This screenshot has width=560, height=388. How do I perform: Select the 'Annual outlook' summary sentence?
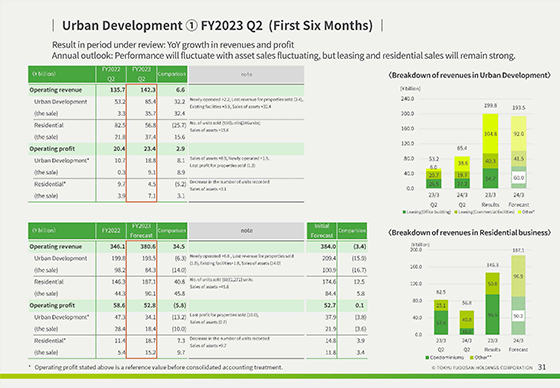pos(284,56)
